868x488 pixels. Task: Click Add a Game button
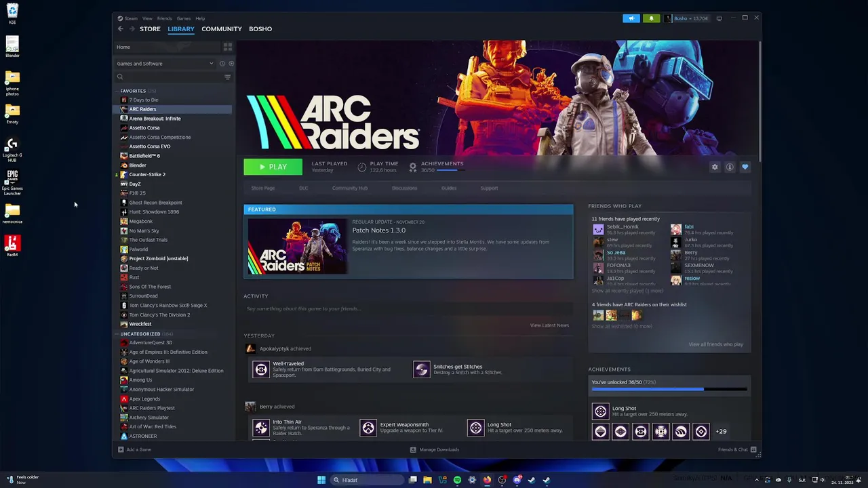[135, 449]
